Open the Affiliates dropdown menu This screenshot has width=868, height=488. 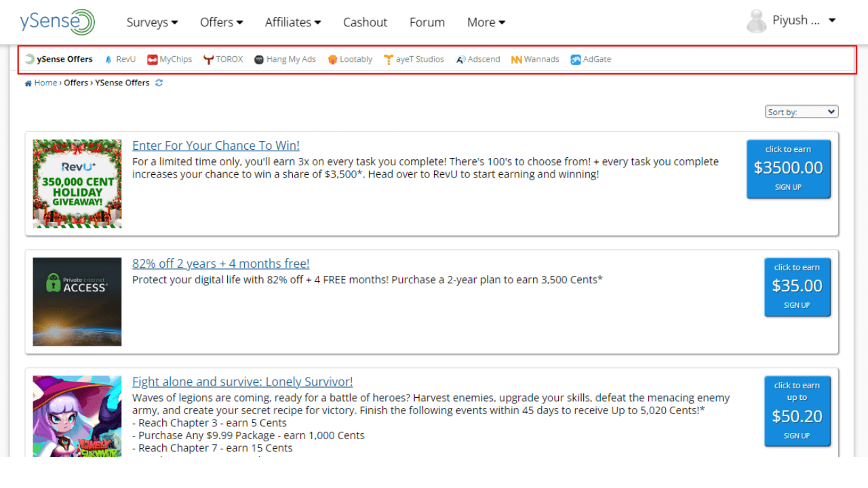pos(293,22)
